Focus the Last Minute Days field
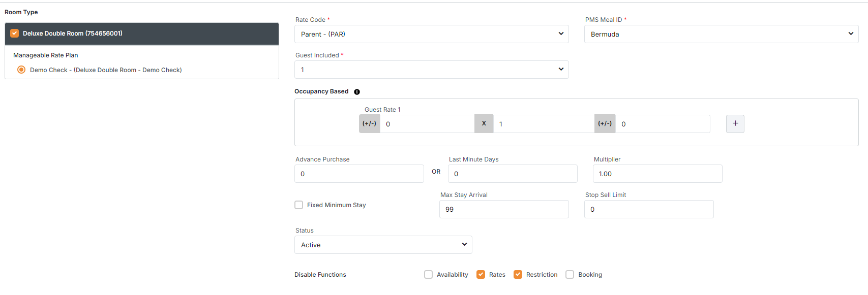The height and width of the screenshot is (295, 868). coord(513,174)
